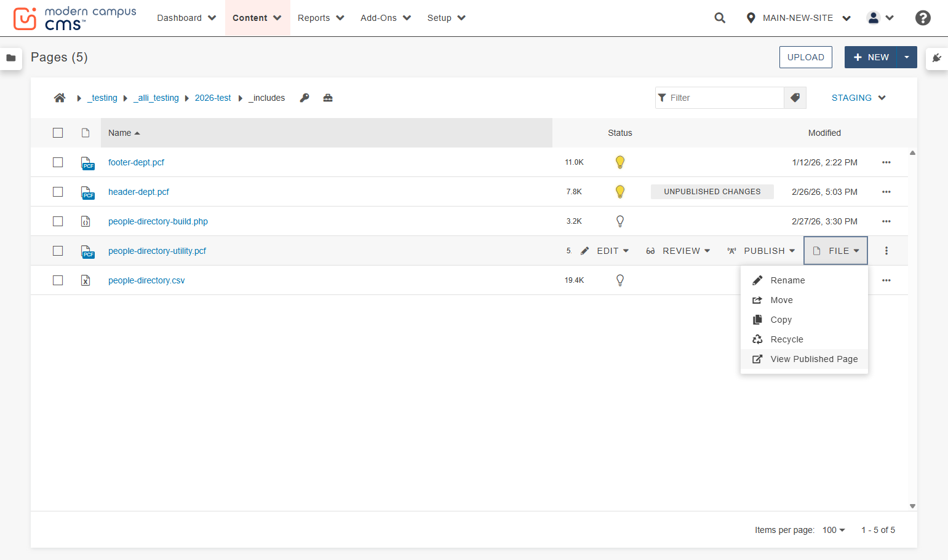
Task: Open the EDIT dropdown for people-directory-utility.pcf
Action: pos(605,251)
